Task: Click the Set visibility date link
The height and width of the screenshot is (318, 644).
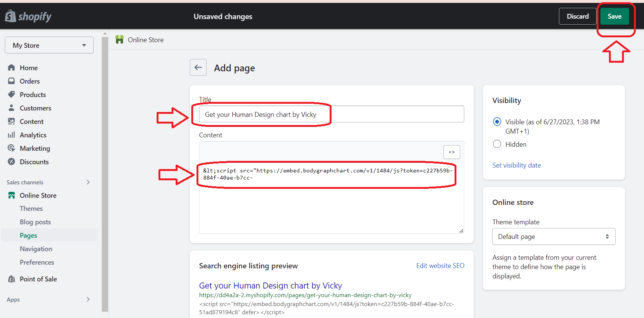Action: [516, 165]
